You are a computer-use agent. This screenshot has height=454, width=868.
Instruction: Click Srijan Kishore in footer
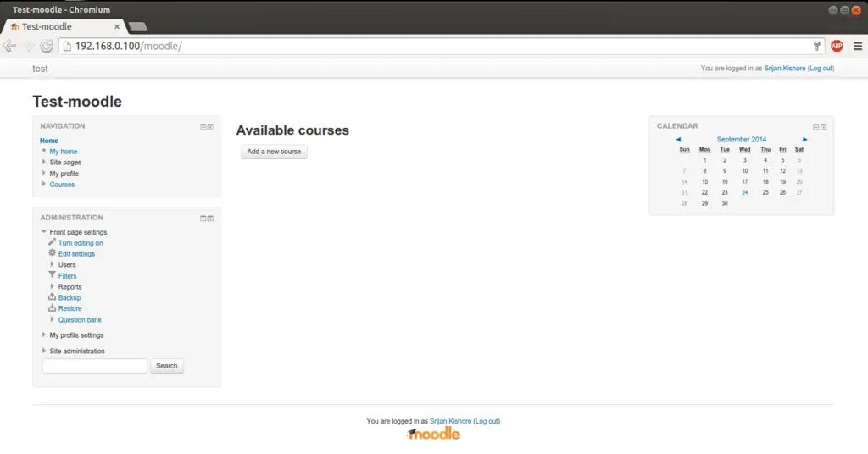pyautogui.click(x=451, y=421)
